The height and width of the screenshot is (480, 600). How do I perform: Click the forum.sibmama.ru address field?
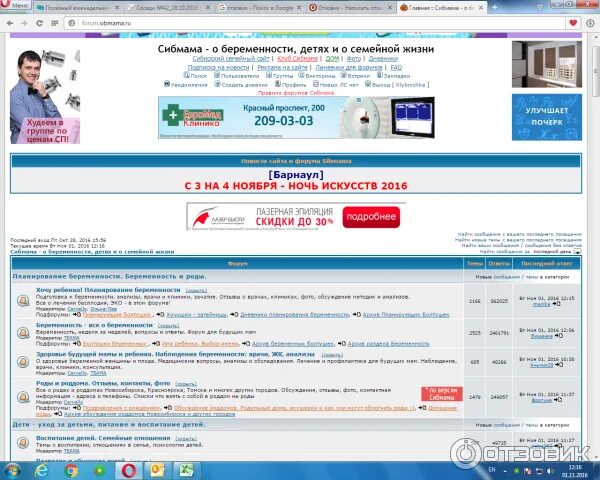coord(314,23)
